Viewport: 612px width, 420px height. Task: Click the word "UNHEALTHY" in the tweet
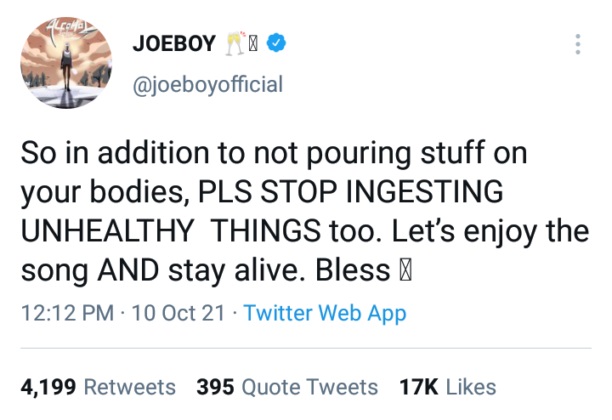point(107,233)
